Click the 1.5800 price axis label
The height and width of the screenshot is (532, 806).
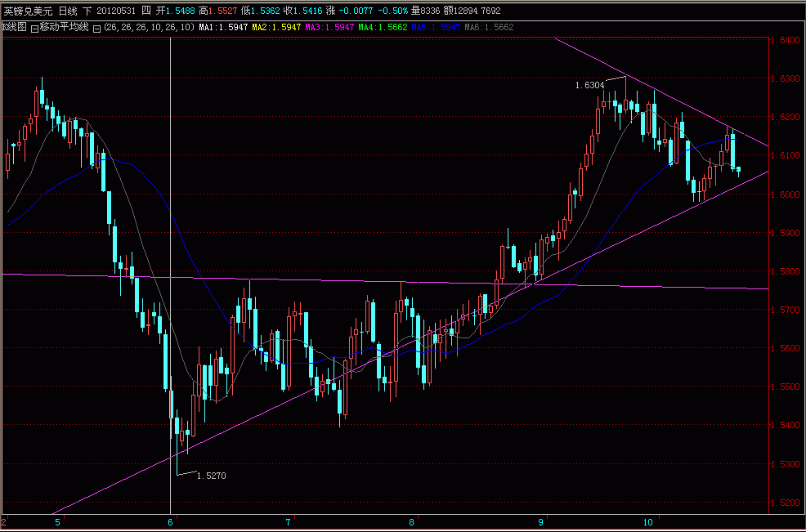click(786, 271)
